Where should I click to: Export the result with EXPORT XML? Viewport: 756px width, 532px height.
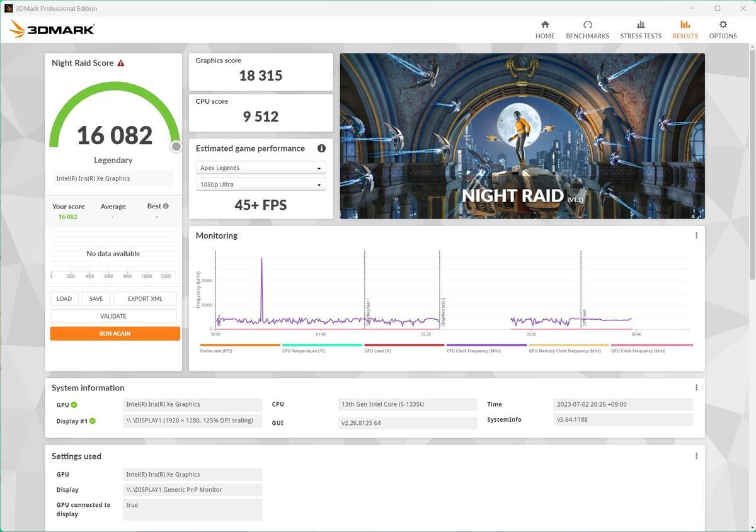(x=145, y=298)
